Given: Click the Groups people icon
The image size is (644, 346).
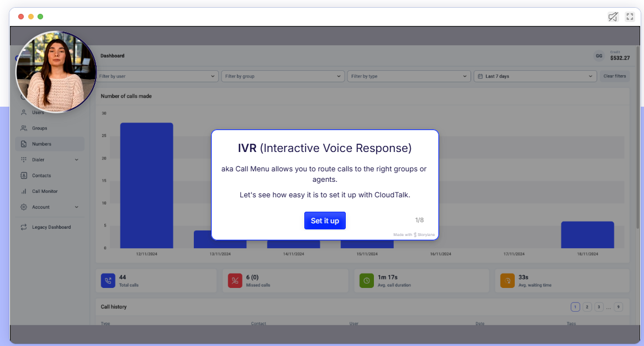Looking at the screenshot, I should tap(24, 128).
